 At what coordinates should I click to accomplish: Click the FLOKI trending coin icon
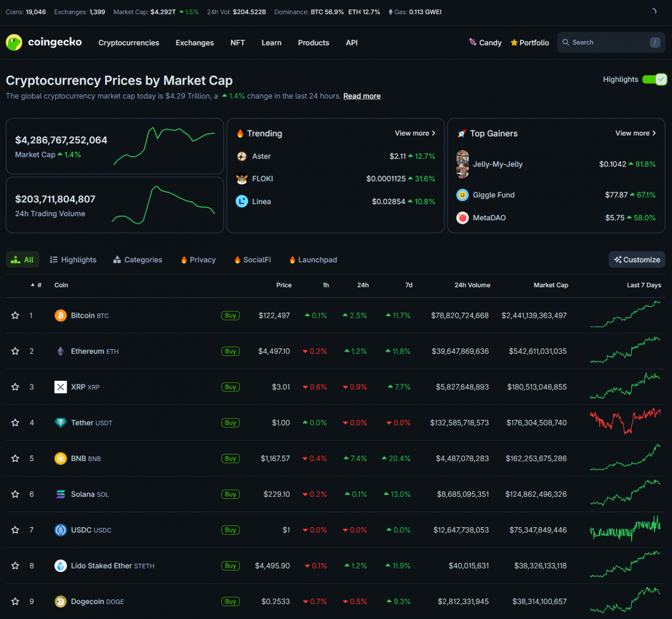point(242,179)
